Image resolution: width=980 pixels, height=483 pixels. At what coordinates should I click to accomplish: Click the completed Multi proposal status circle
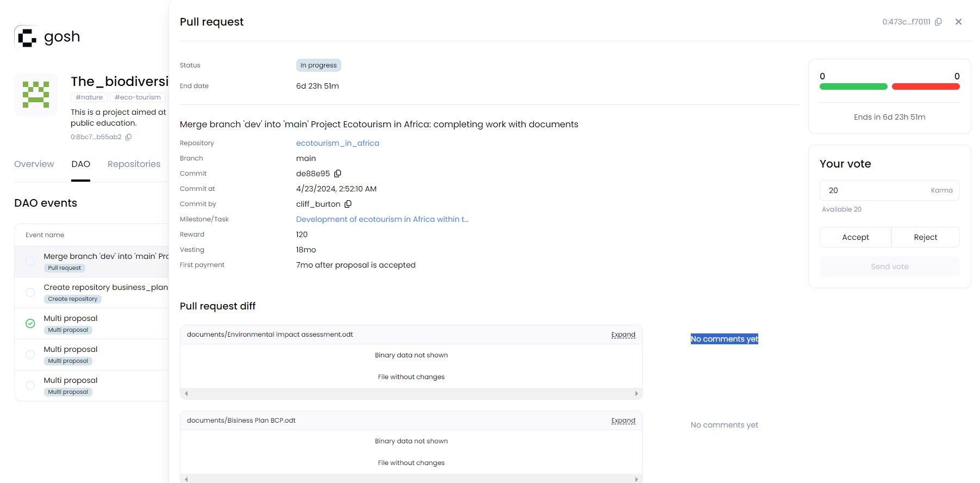[30, 324]
